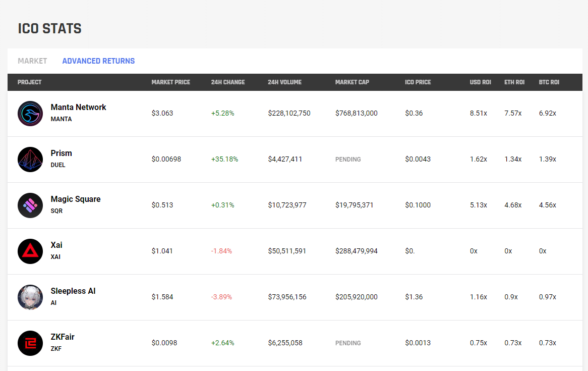
Task: Sort by Market Price column header
Action: point(170,82)
